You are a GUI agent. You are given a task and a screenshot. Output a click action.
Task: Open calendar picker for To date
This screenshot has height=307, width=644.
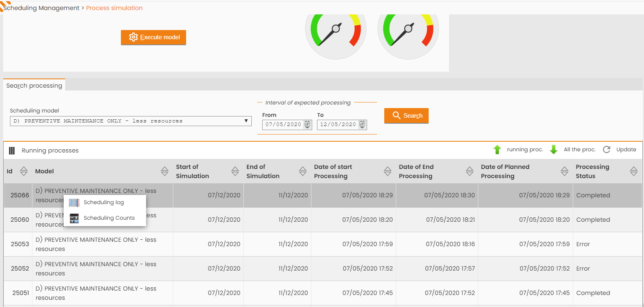click(362, 124)
